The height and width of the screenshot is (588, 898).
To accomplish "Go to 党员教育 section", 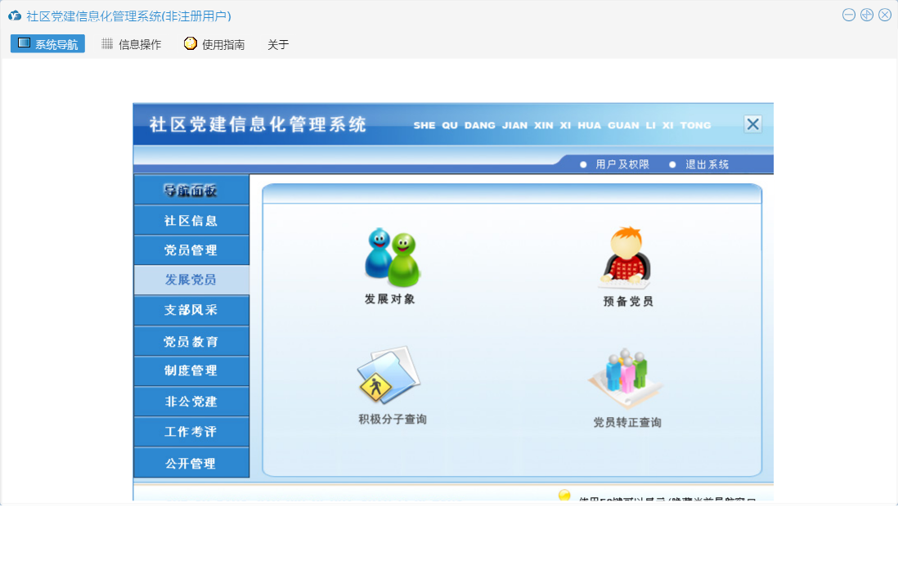I will [191, 341].
